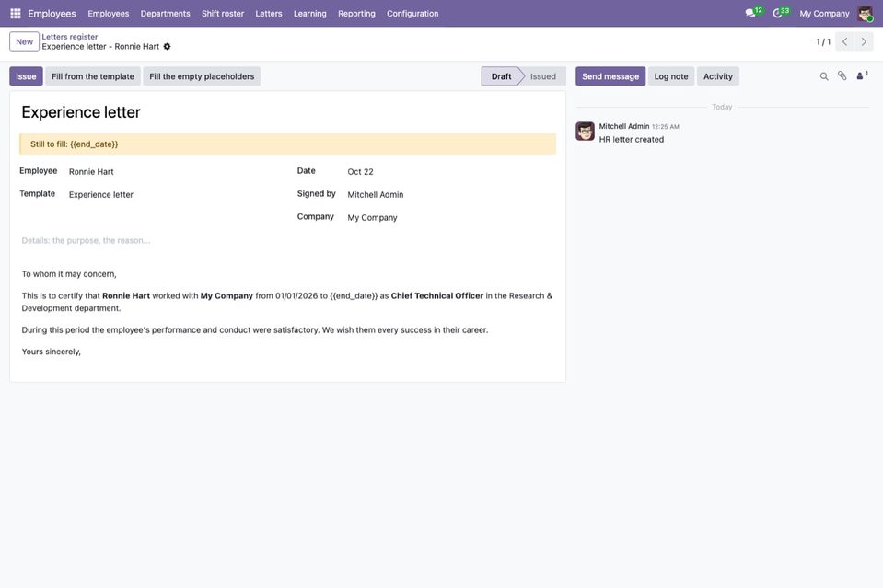This screenshot has width=883, height=588.
Task: Go to previous record arrow
Action: click(844, 41)
